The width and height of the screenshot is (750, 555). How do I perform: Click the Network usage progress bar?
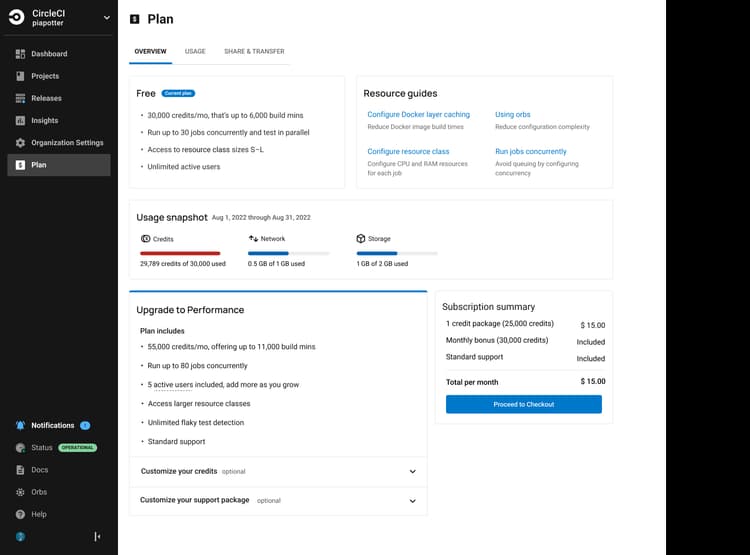289,253
